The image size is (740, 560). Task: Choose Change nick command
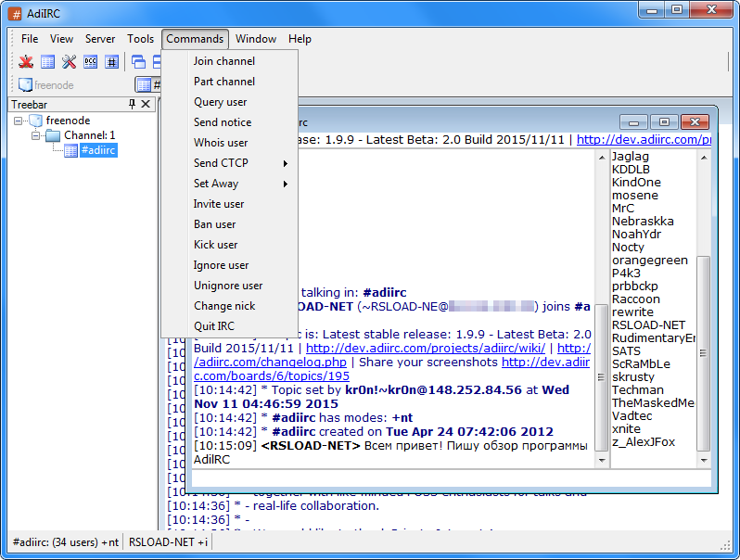[230, 306]
